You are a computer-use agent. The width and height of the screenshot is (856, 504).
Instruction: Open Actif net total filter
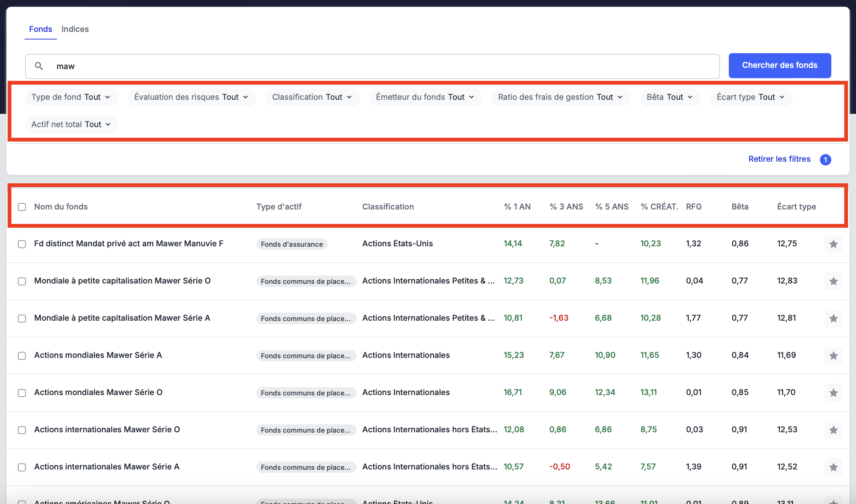coord(72,124)
